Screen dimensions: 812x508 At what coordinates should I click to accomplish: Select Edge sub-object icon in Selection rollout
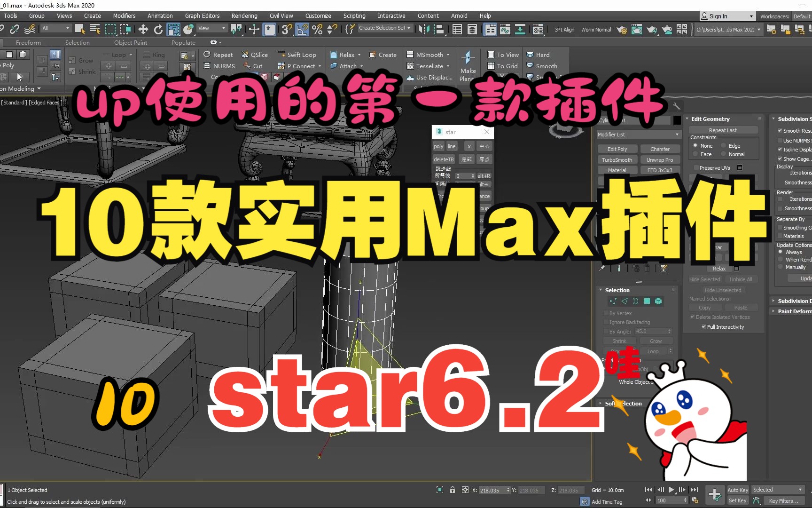pyautogui.click(x=624, y=301)
